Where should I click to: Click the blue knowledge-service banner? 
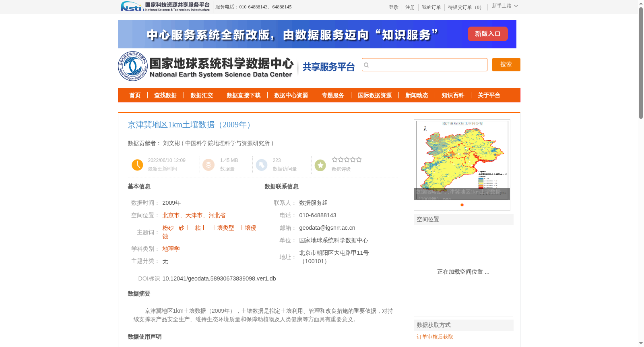[317, 34]
